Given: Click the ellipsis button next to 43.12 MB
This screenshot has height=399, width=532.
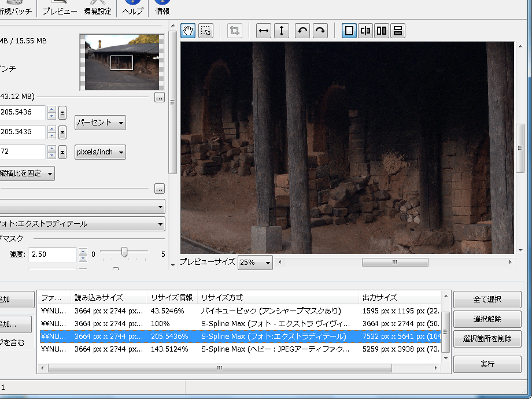Looking at the screenshot, I should pos(160,97).
